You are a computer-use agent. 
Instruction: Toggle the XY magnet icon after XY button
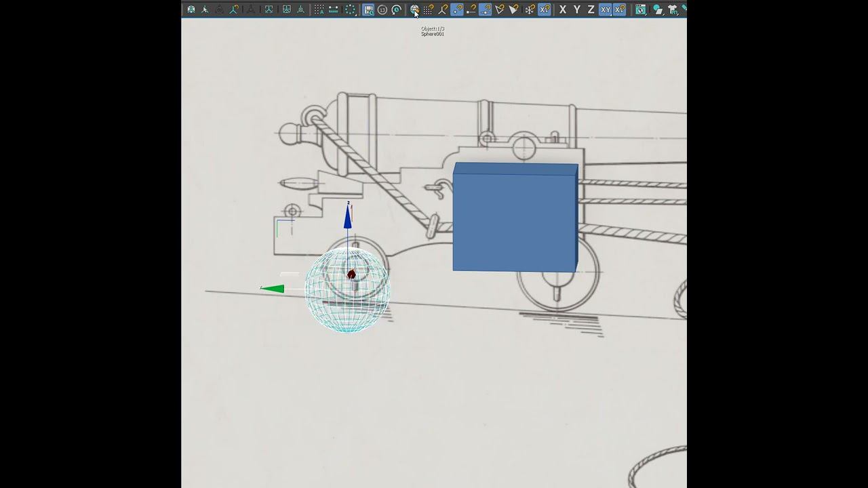tap(619, 9)
